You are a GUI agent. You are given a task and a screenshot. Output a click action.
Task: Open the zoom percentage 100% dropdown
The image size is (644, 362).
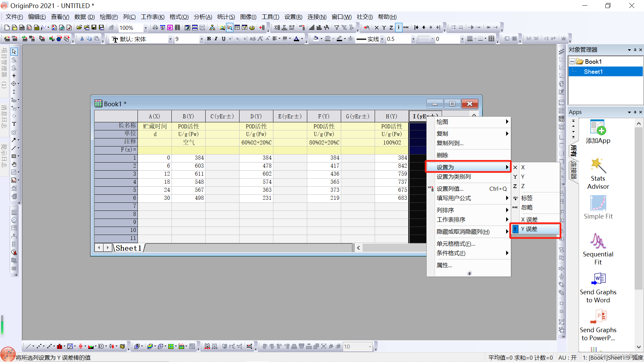pyautogui.click(x=146, y=28)
